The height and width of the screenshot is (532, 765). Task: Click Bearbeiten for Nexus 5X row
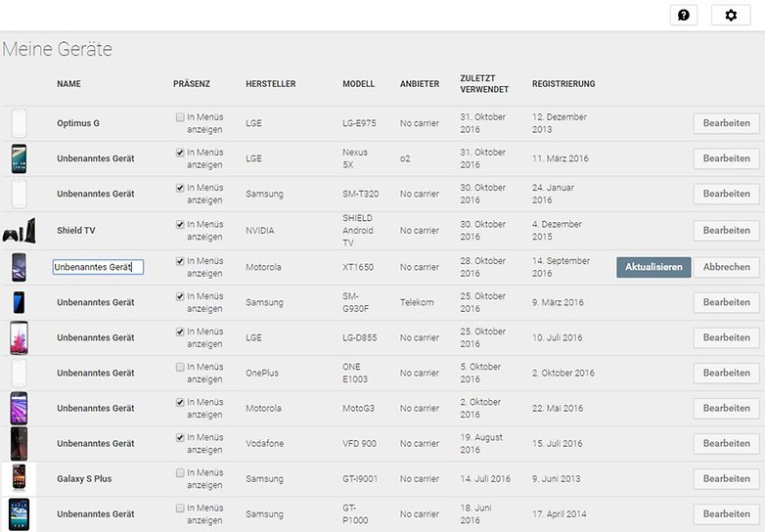tap(727, 158)
